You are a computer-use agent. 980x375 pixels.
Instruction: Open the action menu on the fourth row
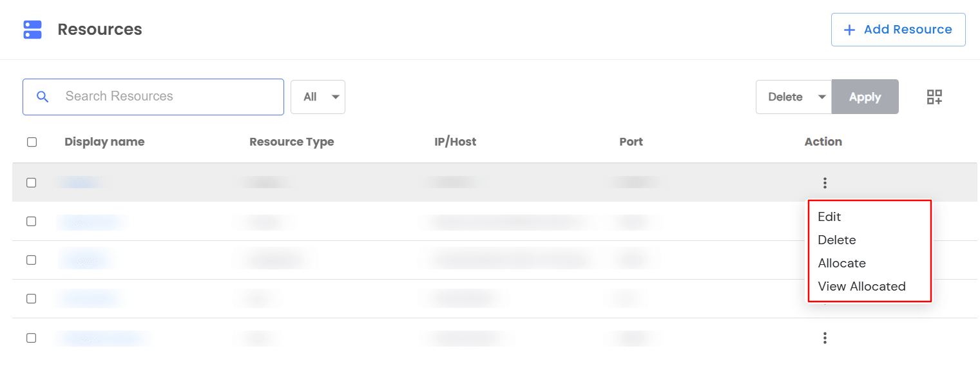tap(825, 299)
